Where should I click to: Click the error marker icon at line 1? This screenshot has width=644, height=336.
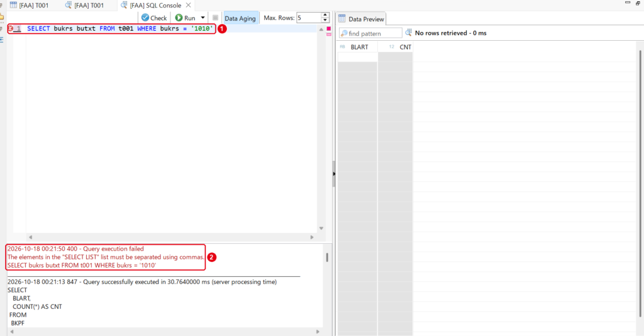[x=11, y=28]
